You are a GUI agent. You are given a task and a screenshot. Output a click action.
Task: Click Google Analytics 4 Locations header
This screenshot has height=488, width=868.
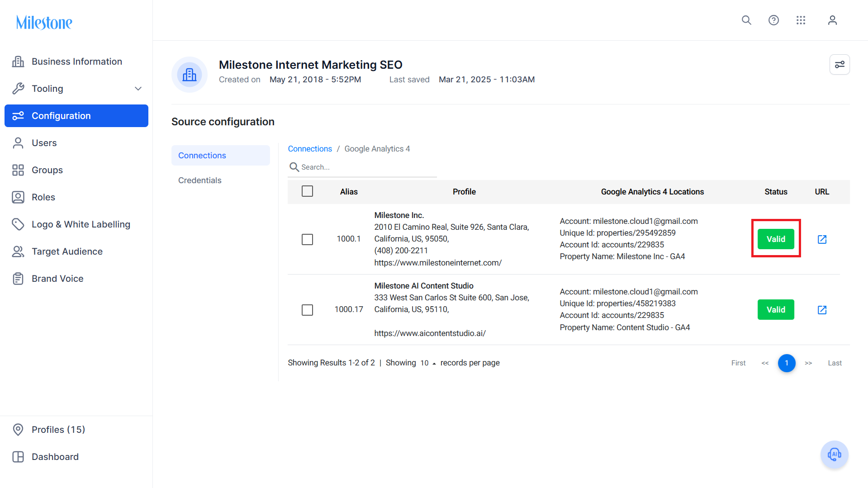(652, 192)
